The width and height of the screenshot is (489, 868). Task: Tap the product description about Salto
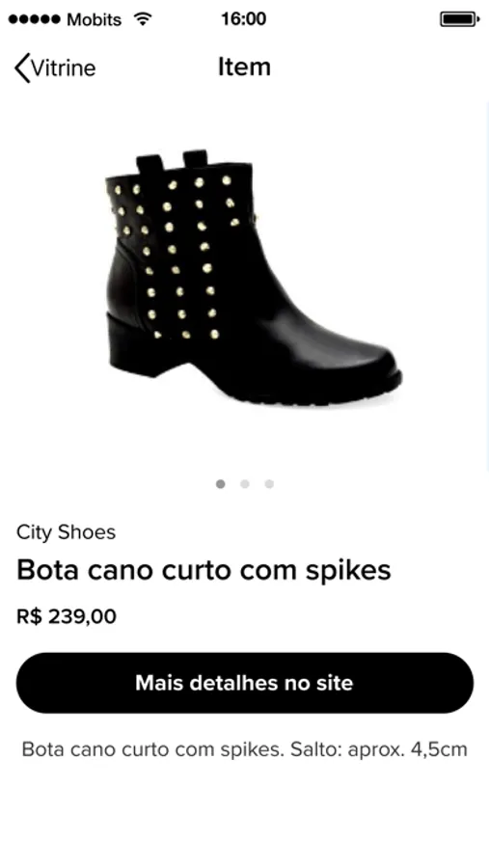[245, 749]
